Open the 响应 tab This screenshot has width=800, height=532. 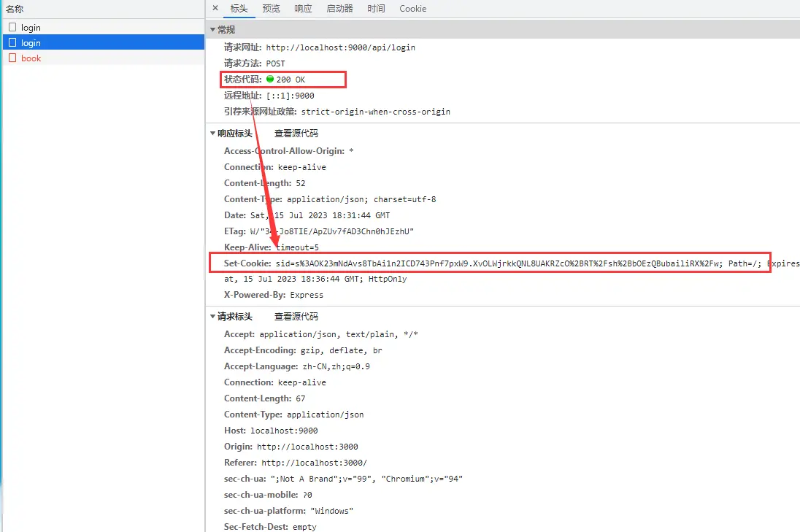point(303,9)
